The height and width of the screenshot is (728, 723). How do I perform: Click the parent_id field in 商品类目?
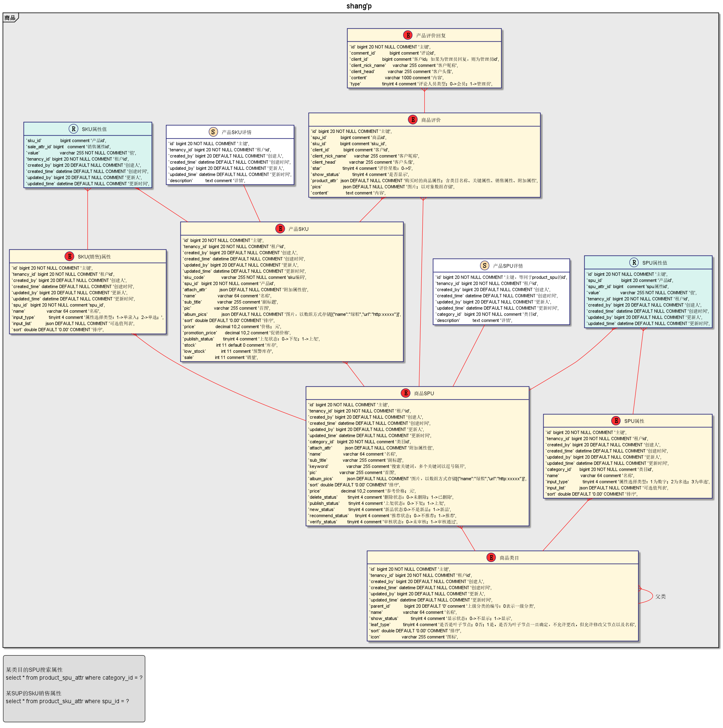click(452, 606)
